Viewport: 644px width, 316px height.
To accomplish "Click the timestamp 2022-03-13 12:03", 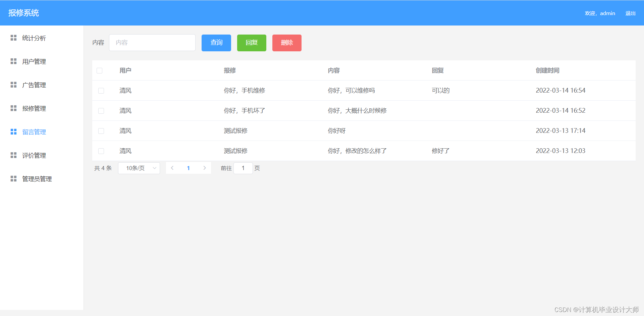I will pos(560,151).
